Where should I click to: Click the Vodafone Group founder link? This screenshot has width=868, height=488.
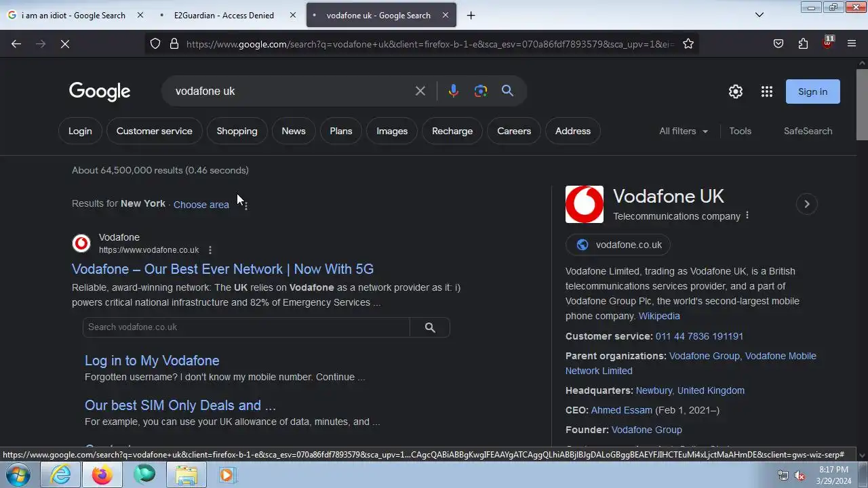click(x=646, y=430)
